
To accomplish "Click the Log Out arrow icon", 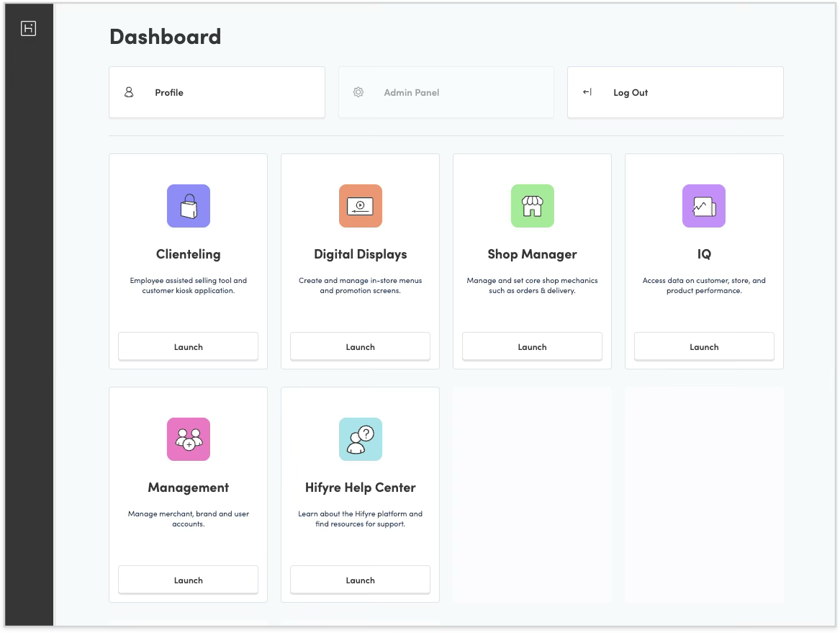I will tap(587, 92).
